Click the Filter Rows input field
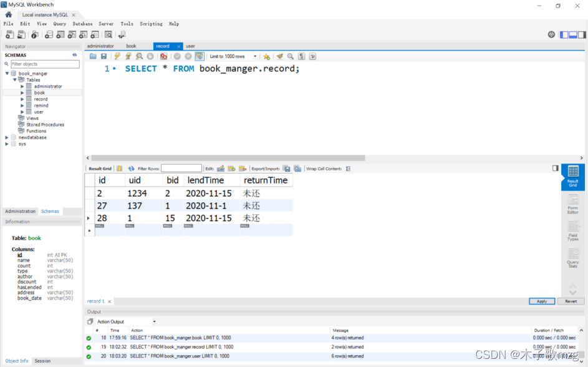Image resolution: width=588 pixels, height=367 pixels. [181, 169]
